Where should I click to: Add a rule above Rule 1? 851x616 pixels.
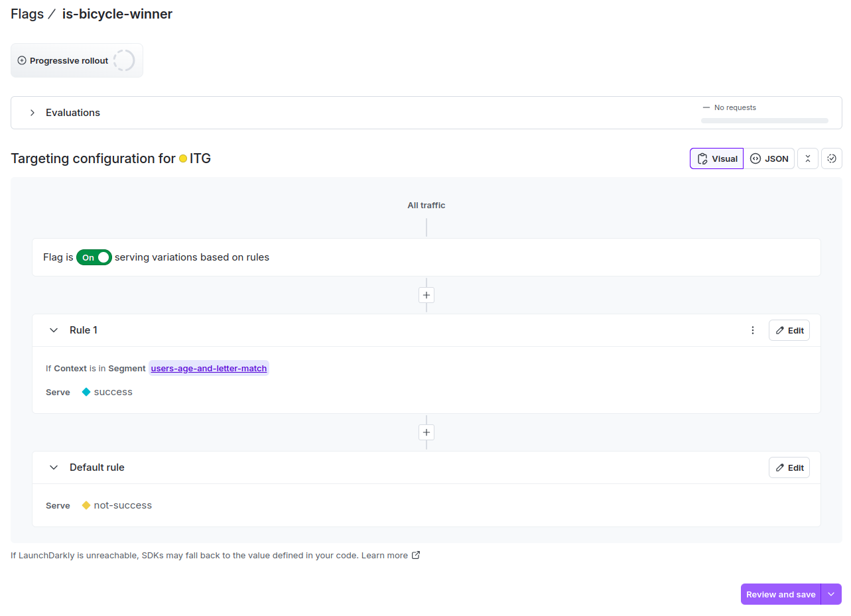(426, 295)
